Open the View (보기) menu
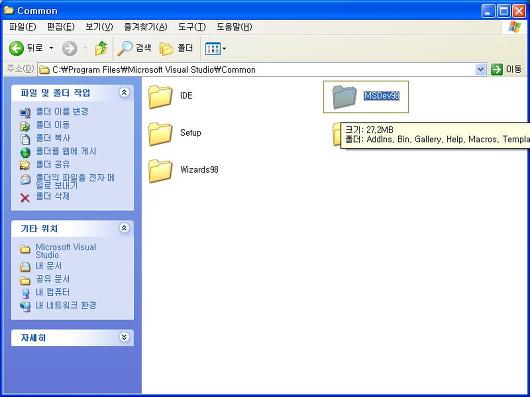530x397 pixels. 99,27
